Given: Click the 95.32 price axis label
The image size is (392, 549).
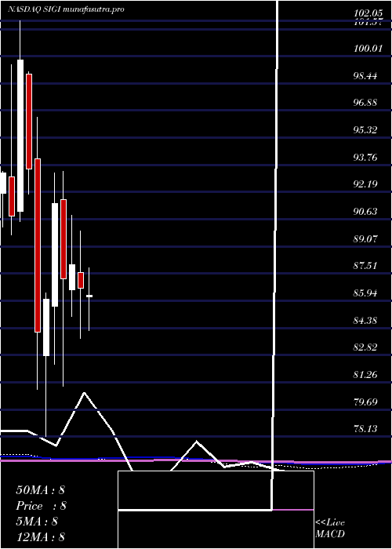Looking at the screenshot, I should (365, 130).
